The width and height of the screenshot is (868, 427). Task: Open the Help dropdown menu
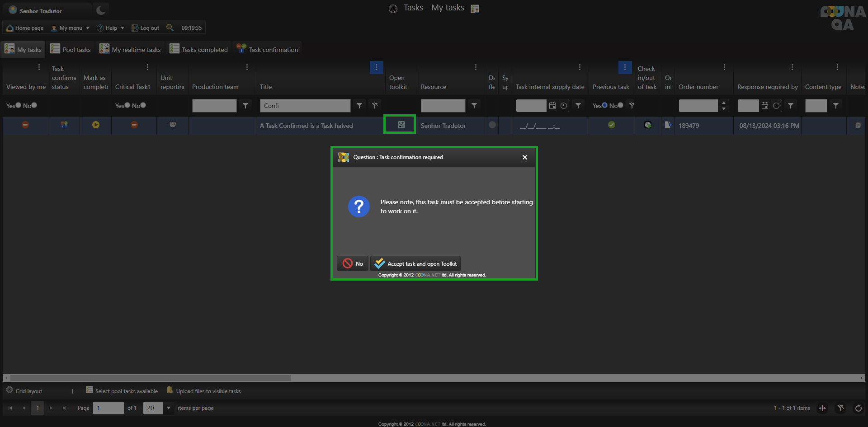click(x=111, y=28)
